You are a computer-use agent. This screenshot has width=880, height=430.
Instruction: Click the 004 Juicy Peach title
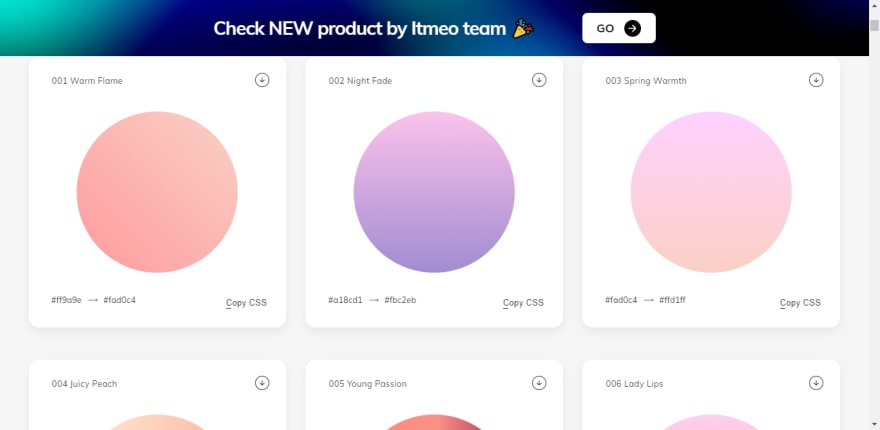point(84,384)
